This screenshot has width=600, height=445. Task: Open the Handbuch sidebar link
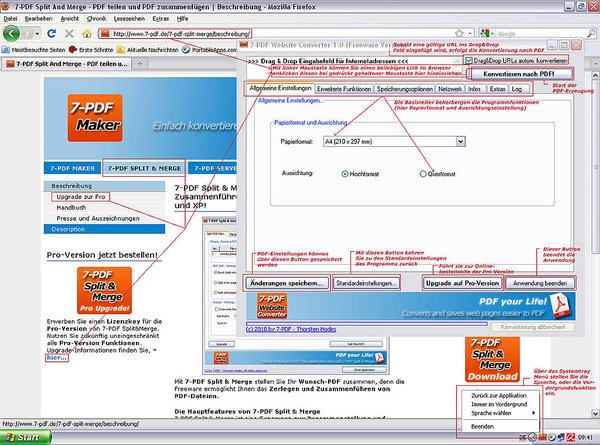tap(71, 207)
